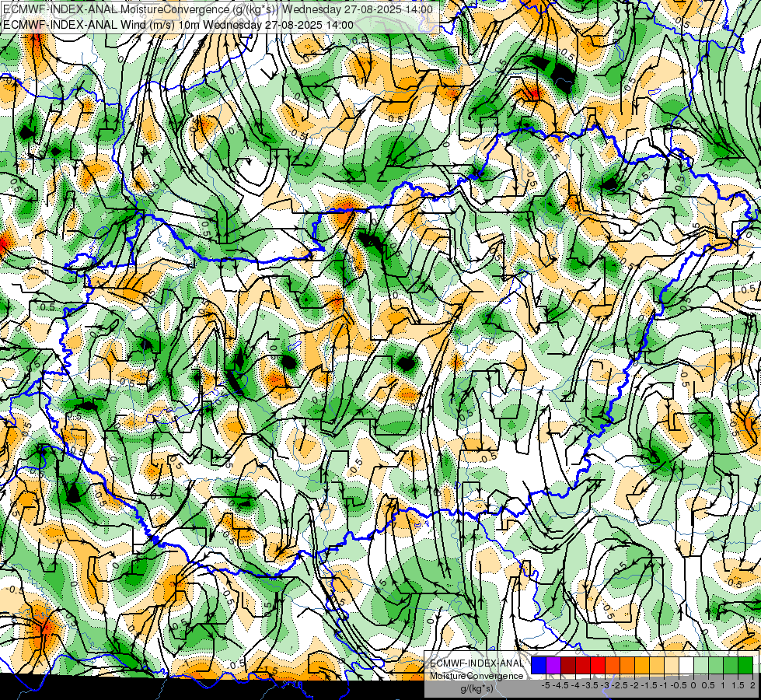Click the legend label MoistureConvergence

[x=476, y=676]
